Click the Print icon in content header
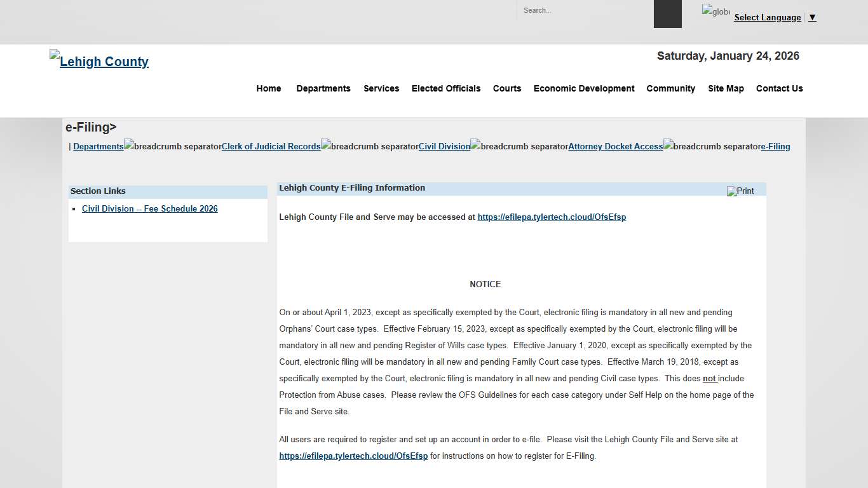 click(x=740, y=191)
